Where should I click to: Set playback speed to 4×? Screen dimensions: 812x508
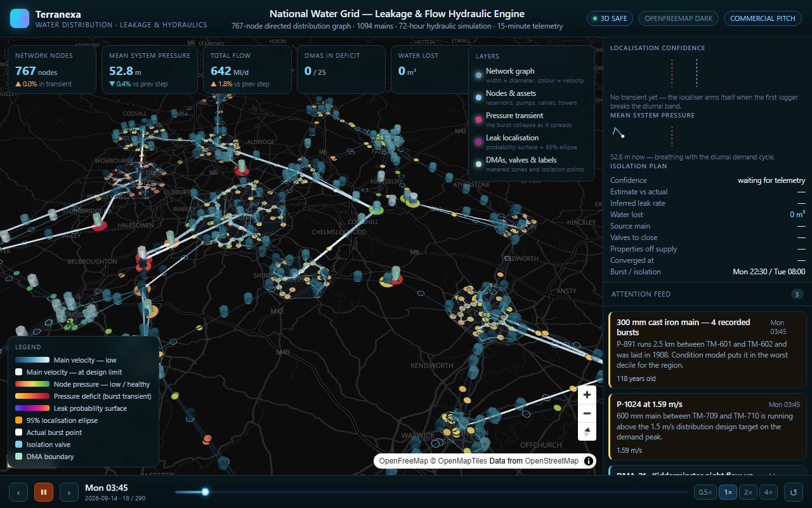pos(768,492)
